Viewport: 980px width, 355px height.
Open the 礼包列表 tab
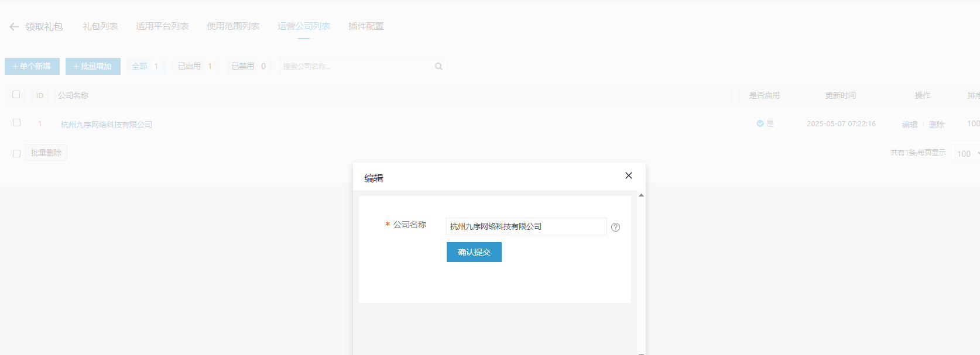(x=100, y=26)
